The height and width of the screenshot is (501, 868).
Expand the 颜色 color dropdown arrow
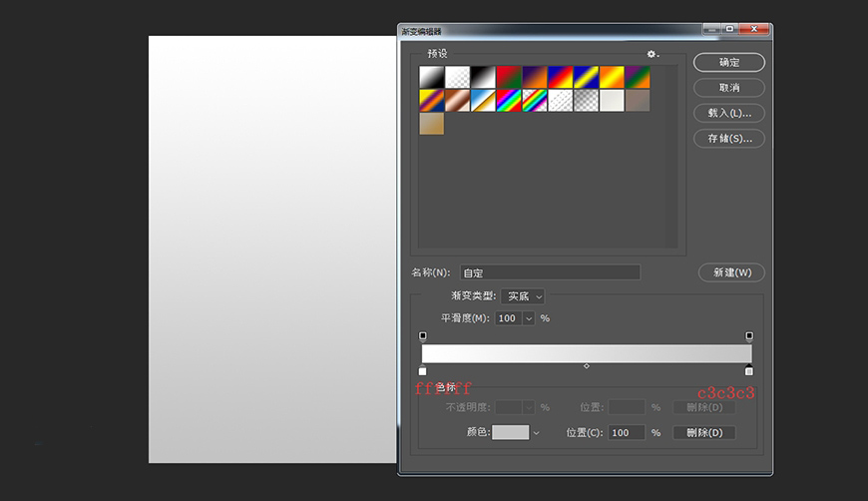[x=536, y=433]
